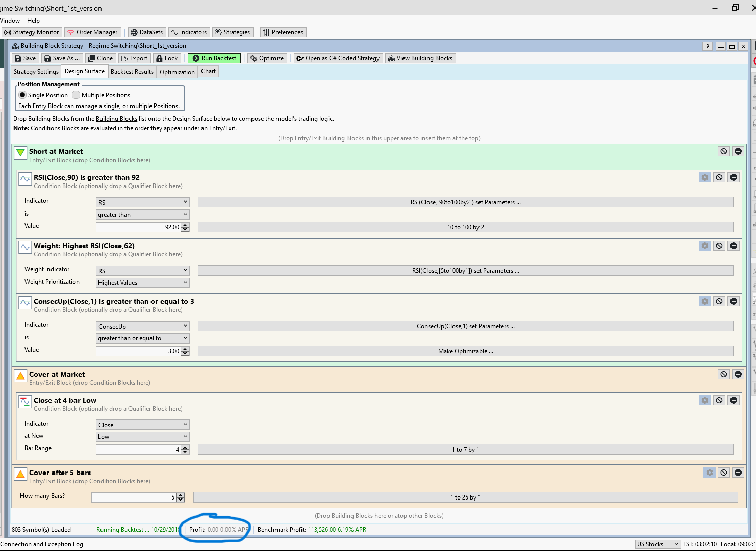Select the Multiple Positions radio button
Screen dimensions: 756x551
click(76, 95)
